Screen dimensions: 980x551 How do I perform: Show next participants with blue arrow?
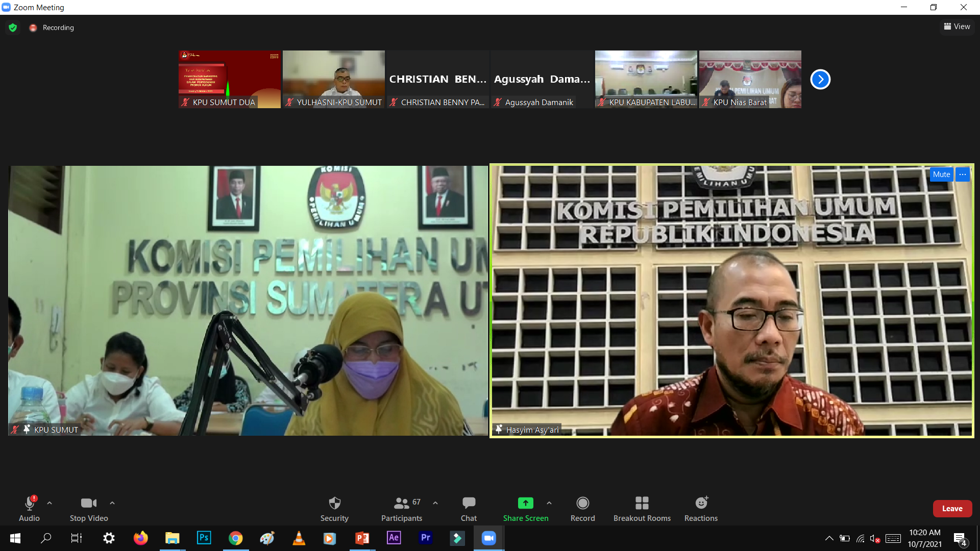click(820, 79)
